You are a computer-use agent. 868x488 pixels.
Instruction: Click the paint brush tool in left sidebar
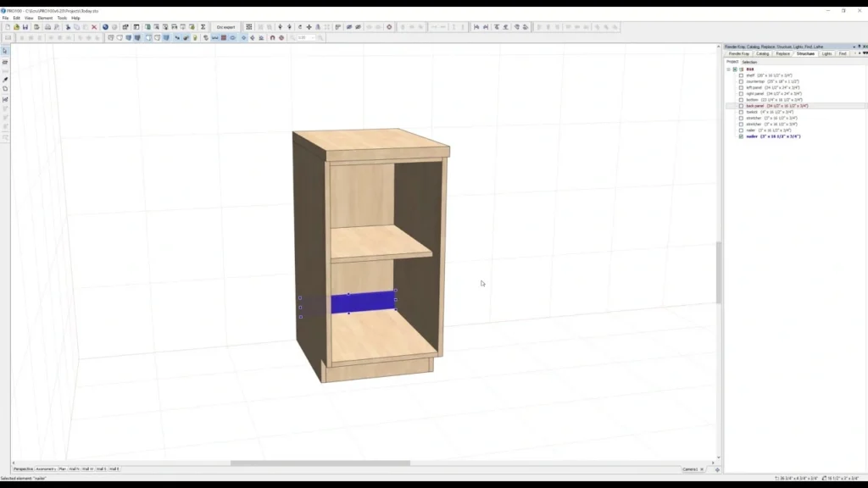pyautogui.click(x=5, y=80)
